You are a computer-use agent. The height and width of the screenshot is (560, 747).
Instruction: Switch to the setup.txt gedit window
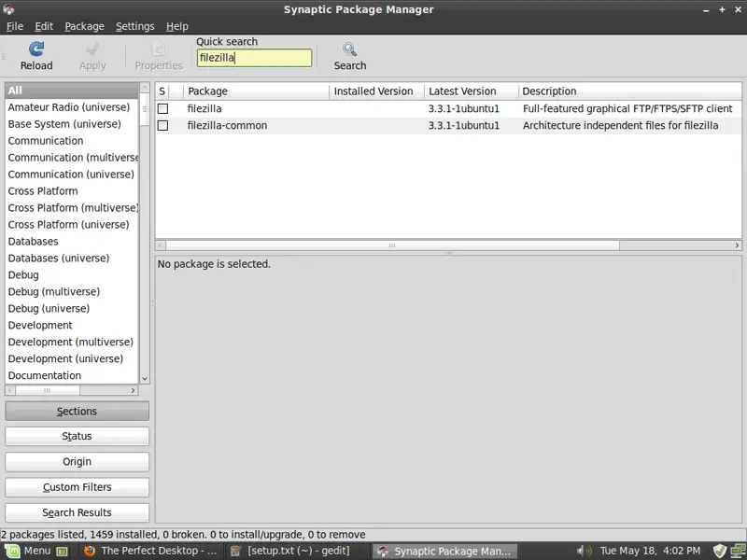point(297,551)
